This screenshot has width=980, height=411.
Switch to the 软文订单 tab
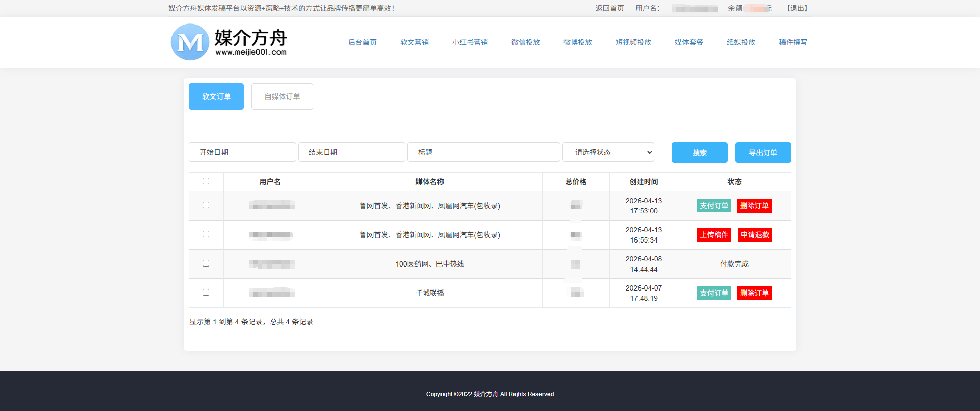pos(216,96)
